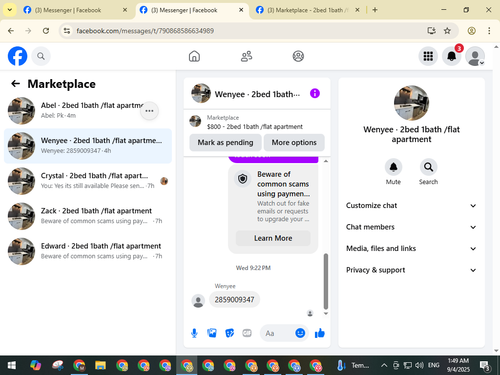
Task: Click the Mark as pending button
Action: point(225,143)
